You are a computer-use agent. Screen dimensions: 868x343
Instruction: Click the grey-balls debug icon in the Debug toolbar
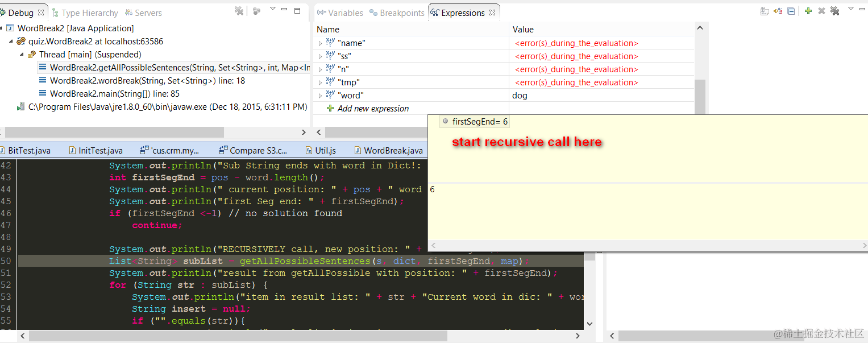(x=256, y=11)
